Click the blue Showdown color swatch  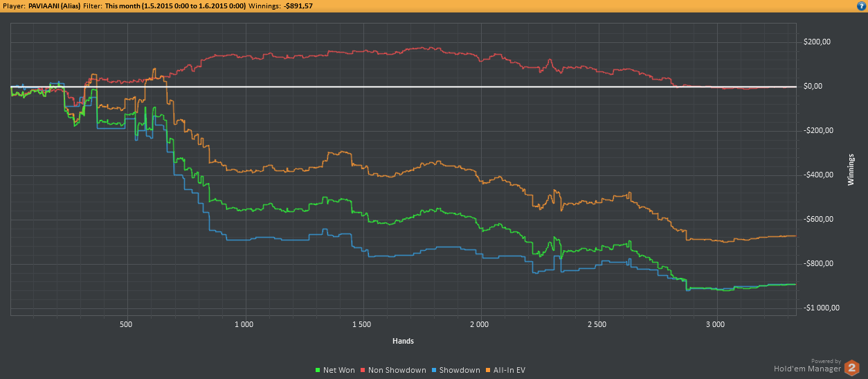point(434,370)
